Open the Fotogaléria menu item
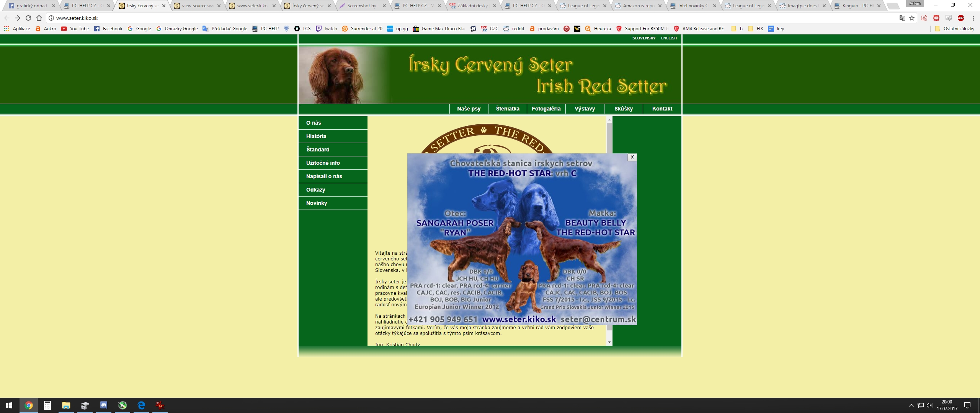 (546, 109)
